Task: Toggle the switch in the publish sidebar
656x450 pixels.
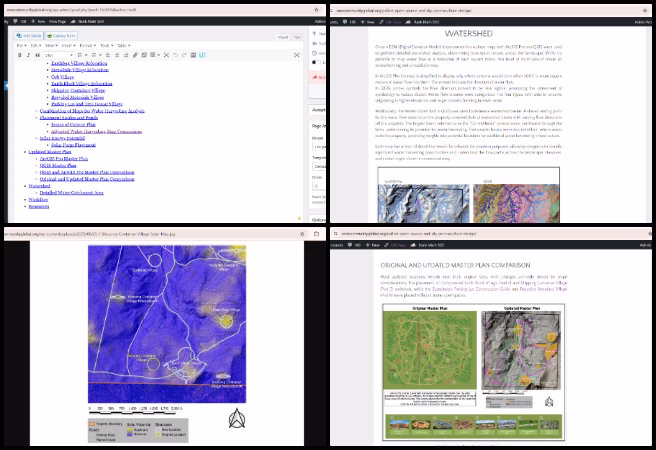Action: click(x=316, y=62)
